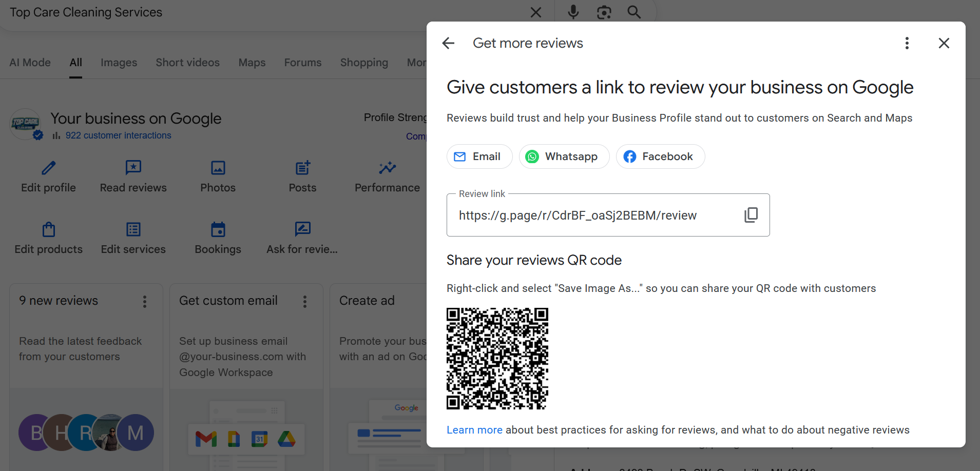Select the review link URL field
This screenshot has width=980, height=471.
coord(608,215)
